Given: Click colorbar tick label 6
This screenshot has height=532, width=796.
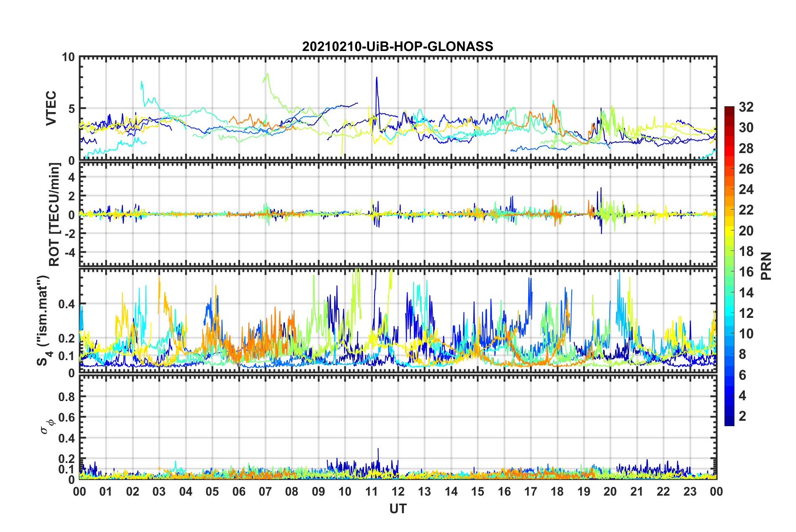Looking at the screenshot, I should [742, 375].
